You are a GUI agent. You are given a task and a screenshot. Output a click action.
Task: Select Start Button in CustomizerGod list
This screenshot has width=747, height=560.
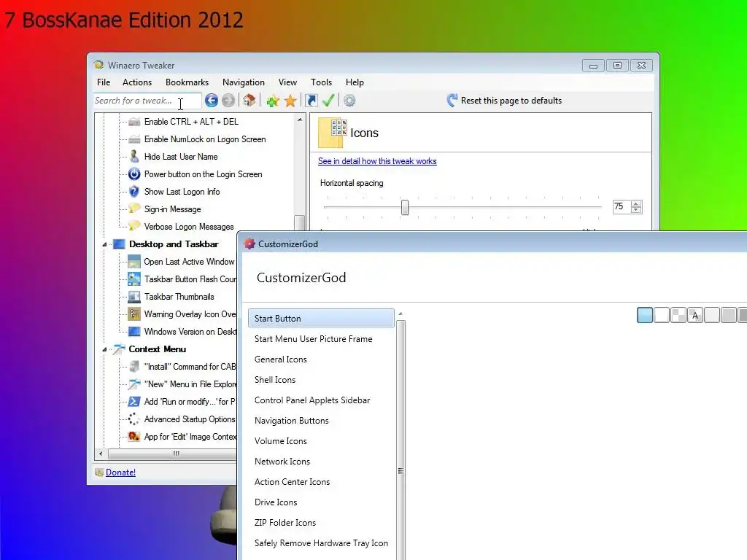(321, 318)
